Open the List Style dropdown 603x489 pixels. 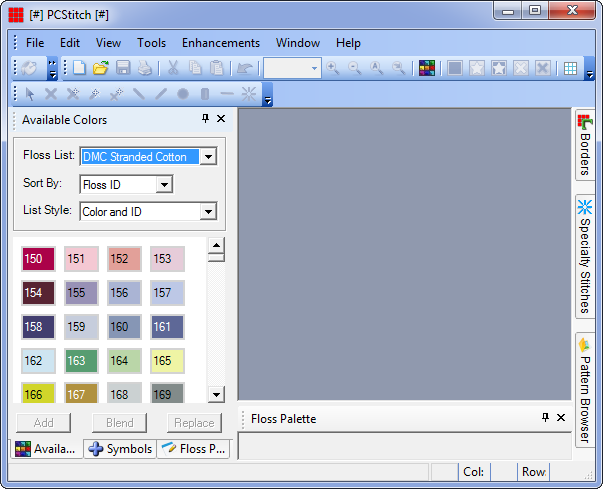[208, 211]
